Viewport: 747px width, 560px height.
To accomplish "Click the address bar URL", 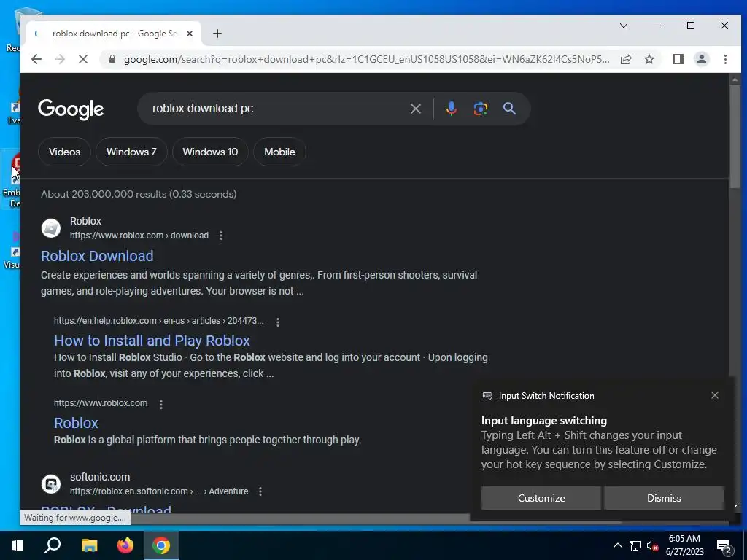I will (366, 59).
